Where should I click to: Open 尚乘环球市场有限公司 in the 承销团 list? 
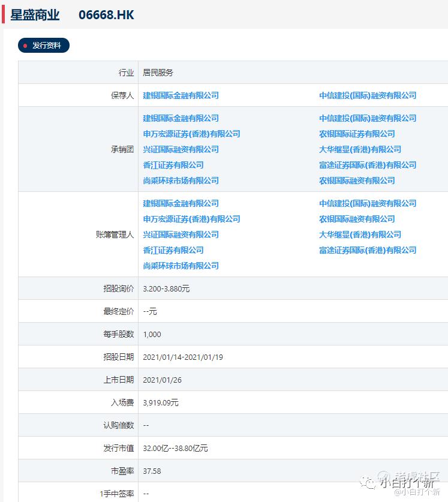(x=181, y=181)
